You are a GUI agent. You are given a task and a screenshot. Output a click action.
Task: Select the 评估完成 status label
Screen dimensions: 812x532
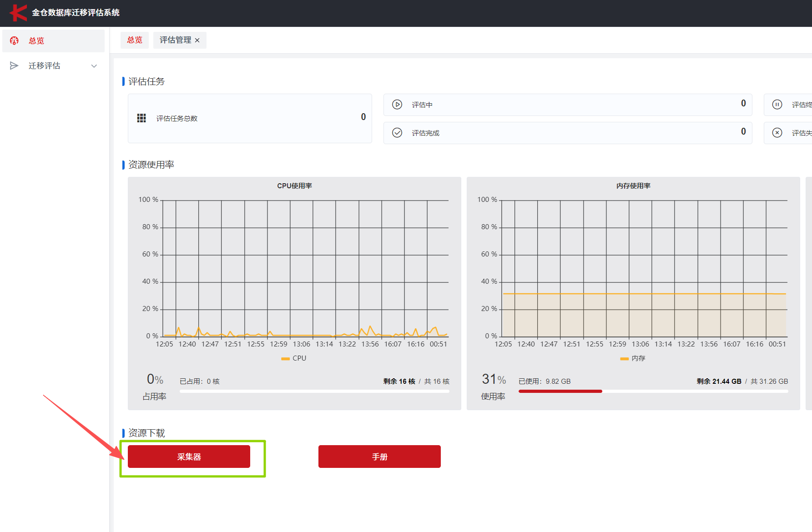(x=425, y=133)
